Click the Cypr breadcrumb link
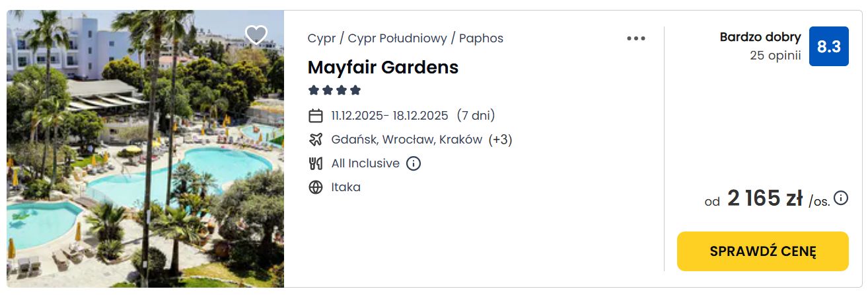The width and height of the screenshot is (868, 295). [321, 38]
